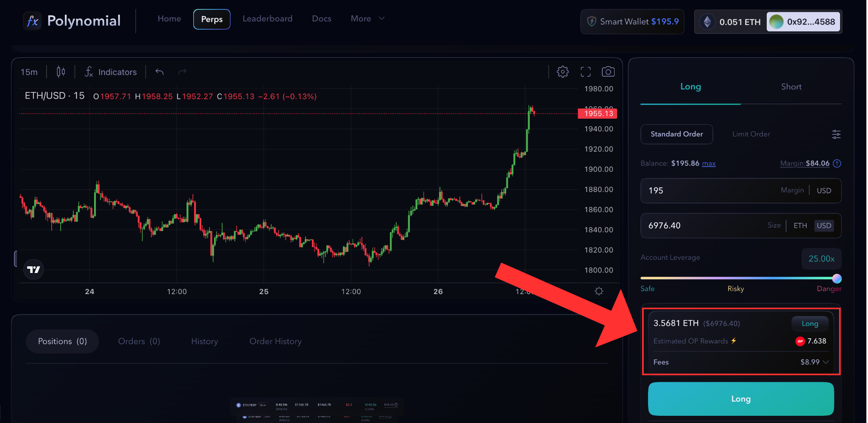Open order settings sliders icon
The height and width of the screenshot is (423, 868).
pyautogui.click(x=836, y=134)
